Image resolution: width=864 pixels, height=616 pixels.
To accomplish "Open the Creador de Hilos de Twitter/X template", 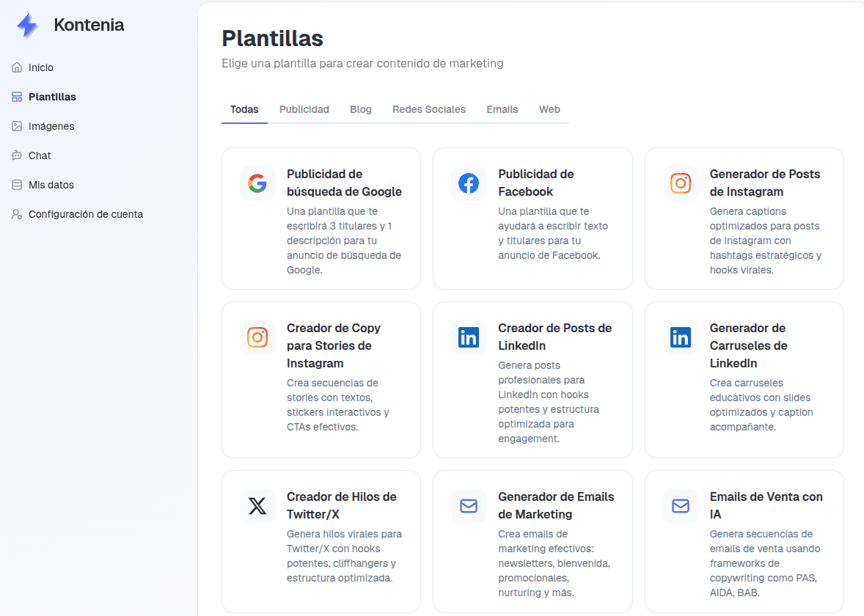I will click(321, 541).
